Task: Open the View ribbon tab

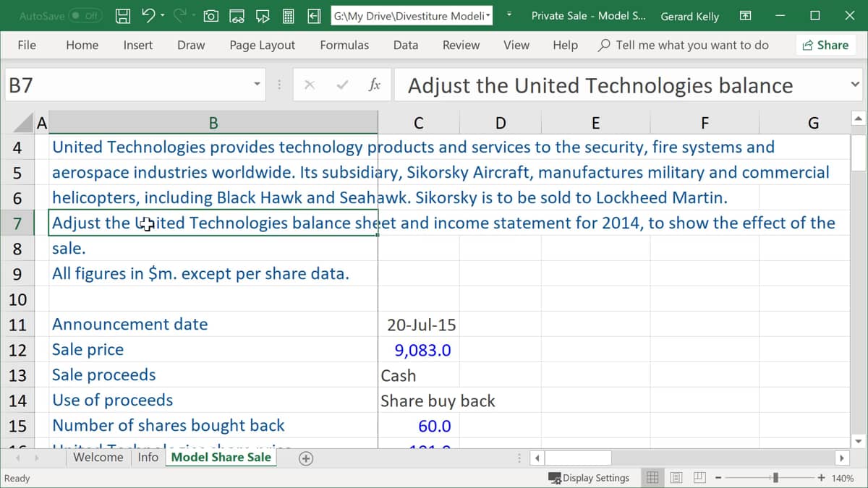Action: 516,45
